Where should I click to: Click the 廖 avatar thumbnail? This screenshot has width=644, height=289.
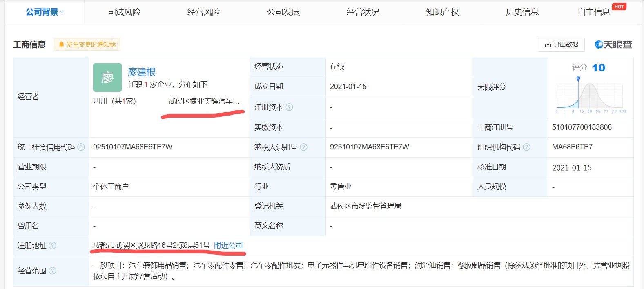tap(107, 78)
